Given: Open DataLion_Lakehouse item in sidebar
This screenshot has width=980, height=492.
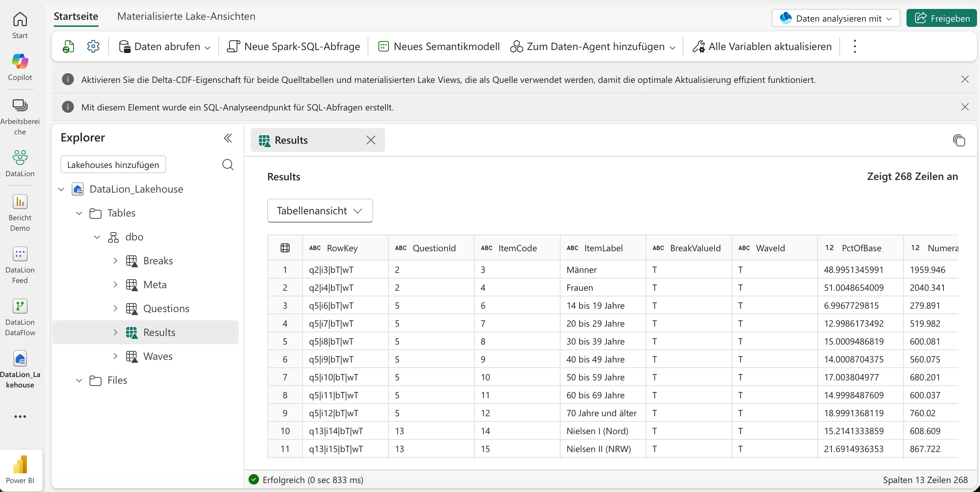Looking at the screenshot, I should pos(20,369).
